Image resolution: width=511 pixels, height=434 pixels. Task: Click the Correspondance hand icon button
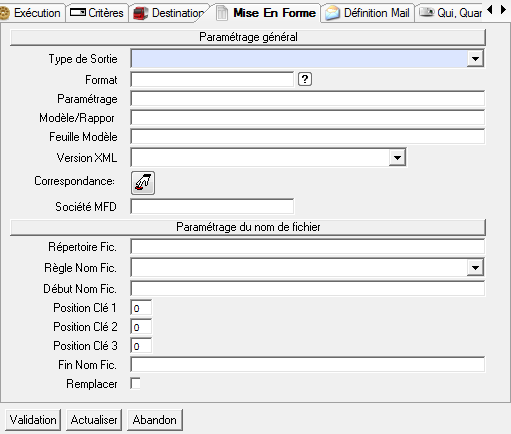(x=143, y=183)
